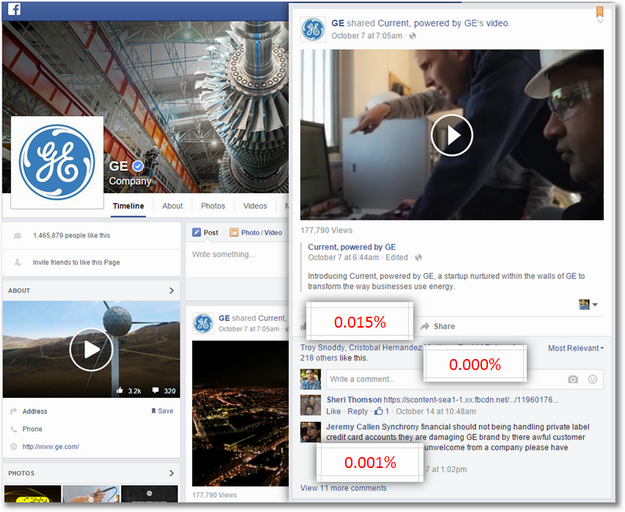
Task: Click the orange bookmark ribbon icon
Action: [599, 11]
